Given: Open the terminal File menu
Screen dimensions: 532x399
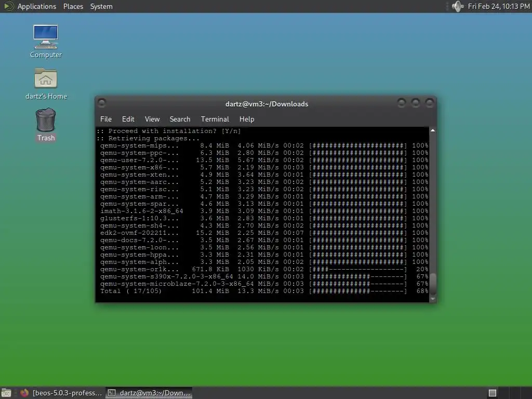Looking at the screenshot, I should point(106,119).
